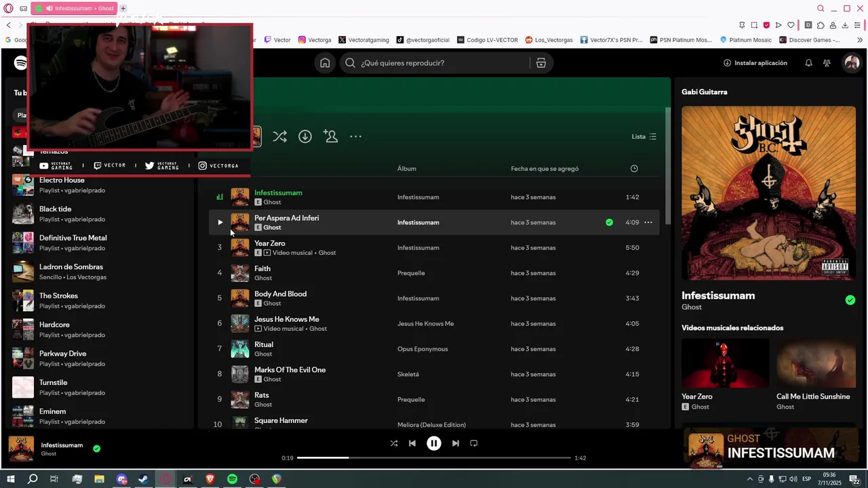Toggle saved checkmark in Gabi Guitarra panel
This screenshot has width=868, height=488.
coord(850,300)
